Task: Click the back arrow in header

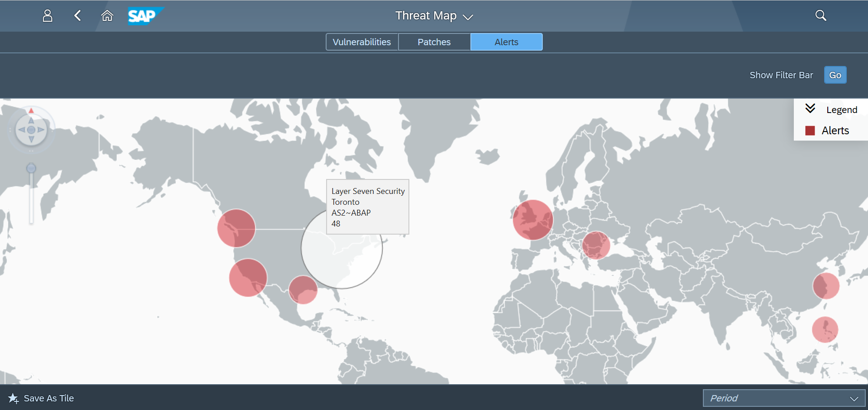Action: click(x=78, y=16)
